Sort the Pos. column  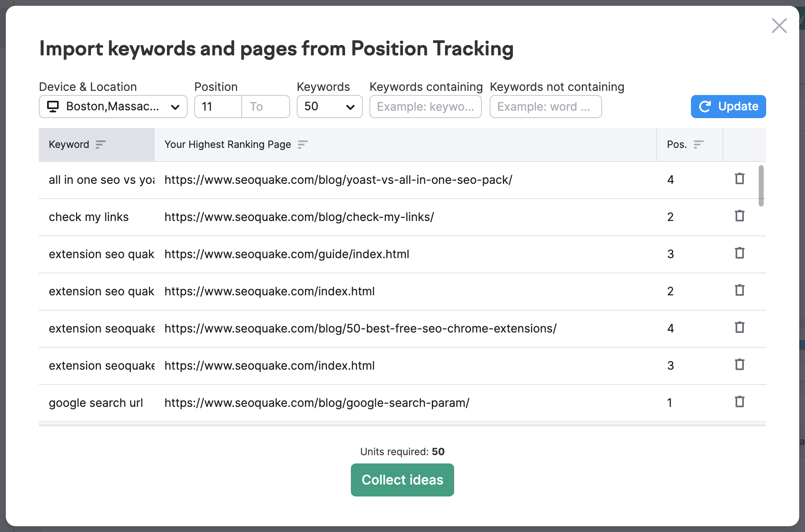pos(699,145)
